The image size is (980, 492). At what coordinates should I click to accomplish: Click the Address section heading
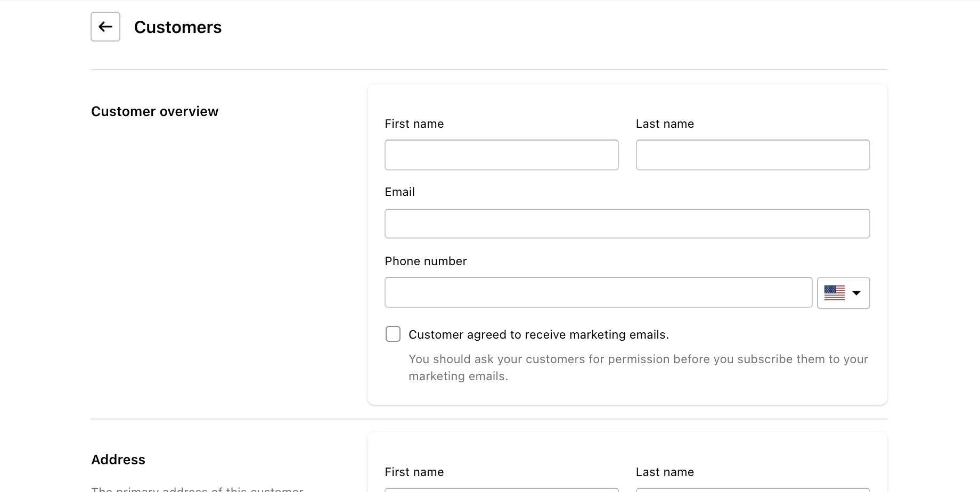(x=118, y=460)
